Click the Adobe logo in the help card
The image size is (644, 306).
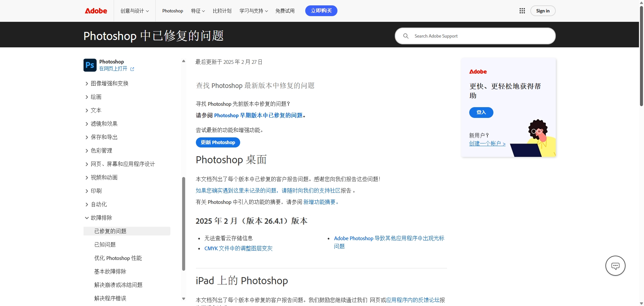coord(478,72)
